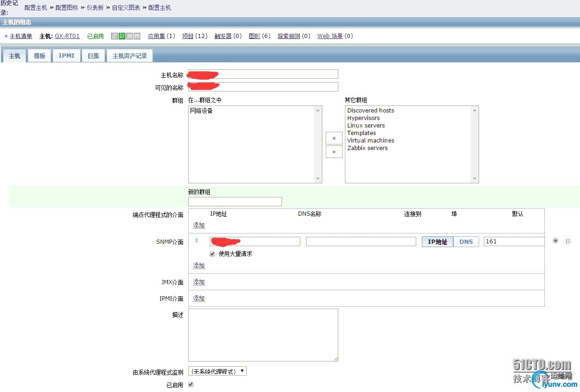
Task: Click 添加 under agent interfaces
Action: click(199, 226)
